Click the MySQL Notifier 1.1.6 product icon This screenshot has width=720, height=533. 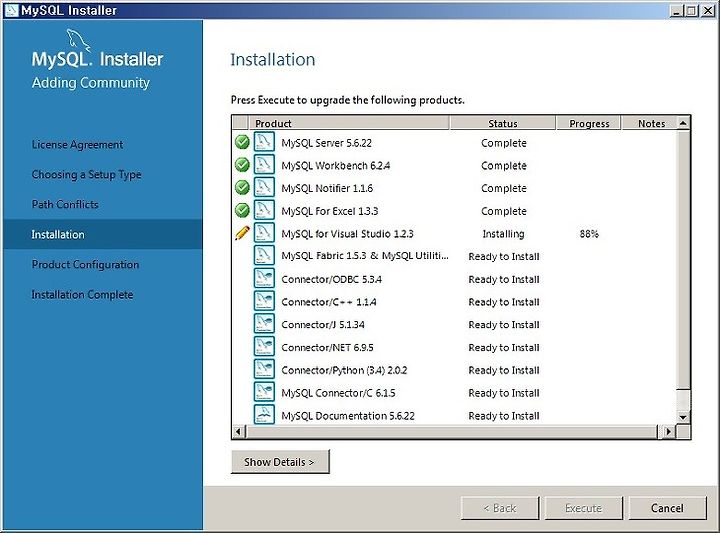[264, 187]
